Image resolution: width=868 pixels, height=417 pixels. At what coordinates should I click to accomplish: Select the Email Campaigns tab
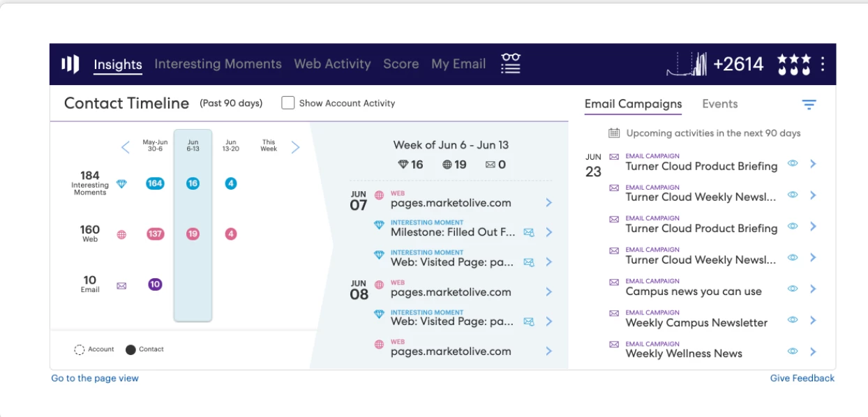tap(633, 104)
